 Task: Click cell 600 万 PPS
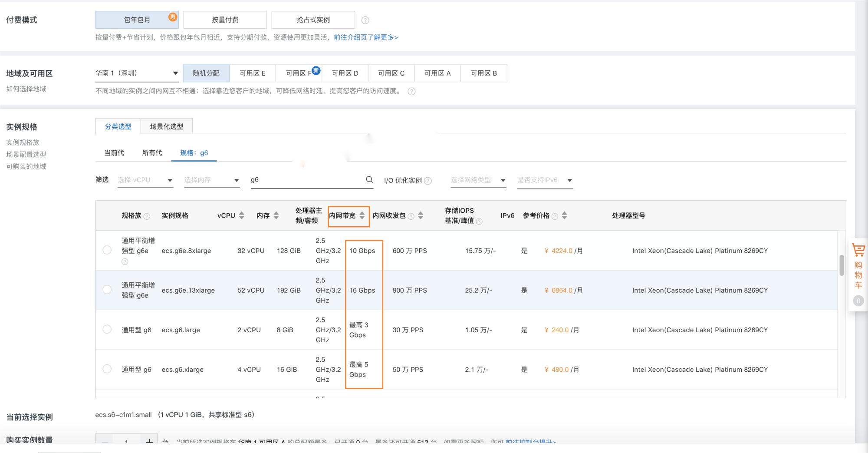[x=410, y=251]
